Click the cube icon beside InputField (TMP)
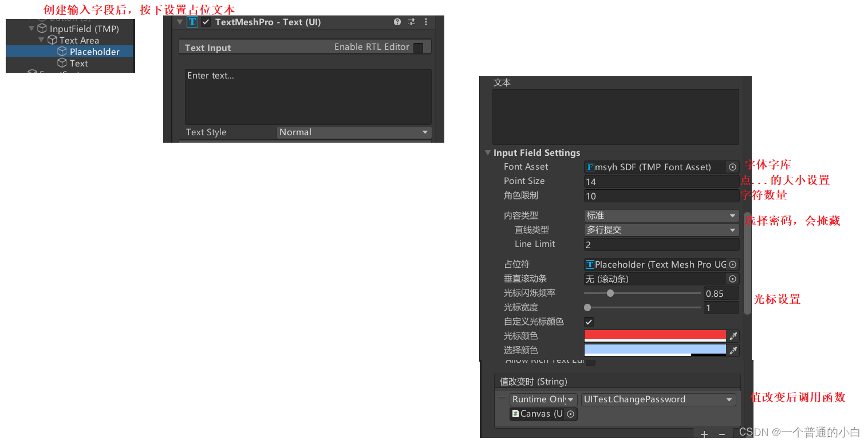 click(42, 28)
